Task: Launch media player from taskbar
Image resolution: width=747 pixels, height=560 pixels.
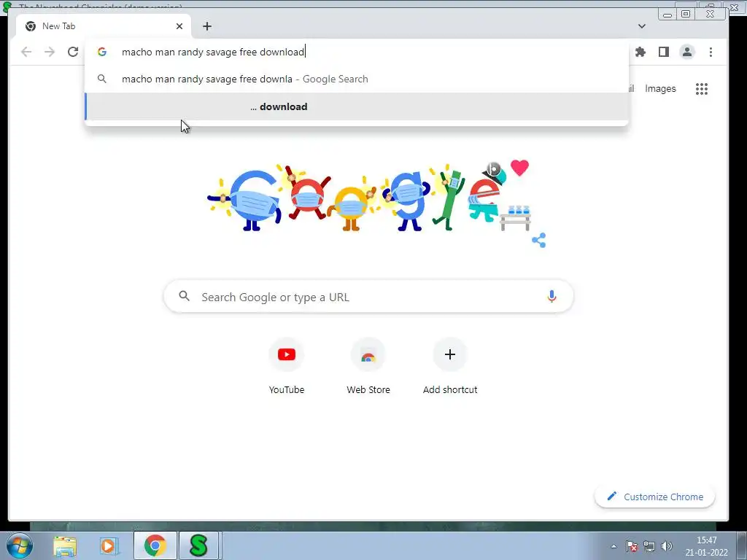Action: 109,545
